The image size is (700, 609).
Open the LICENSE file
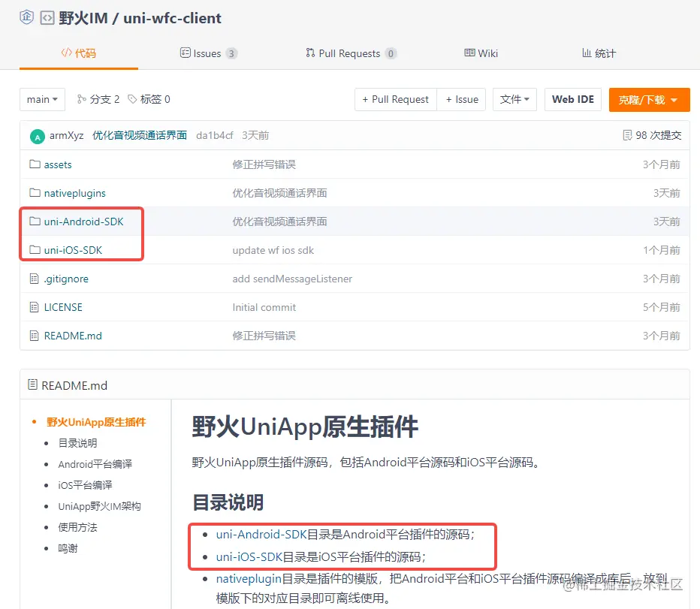(x=63, y=308)
